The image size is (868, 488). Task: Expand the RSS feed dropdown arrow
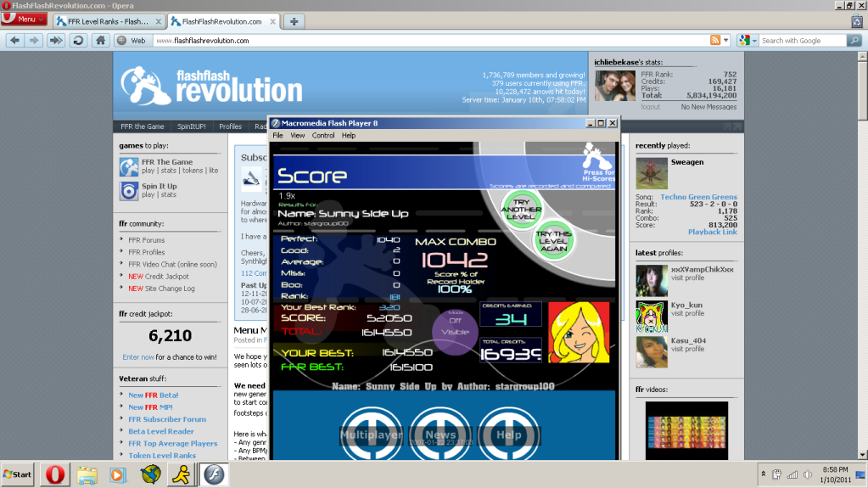click(x=726, y=40)
